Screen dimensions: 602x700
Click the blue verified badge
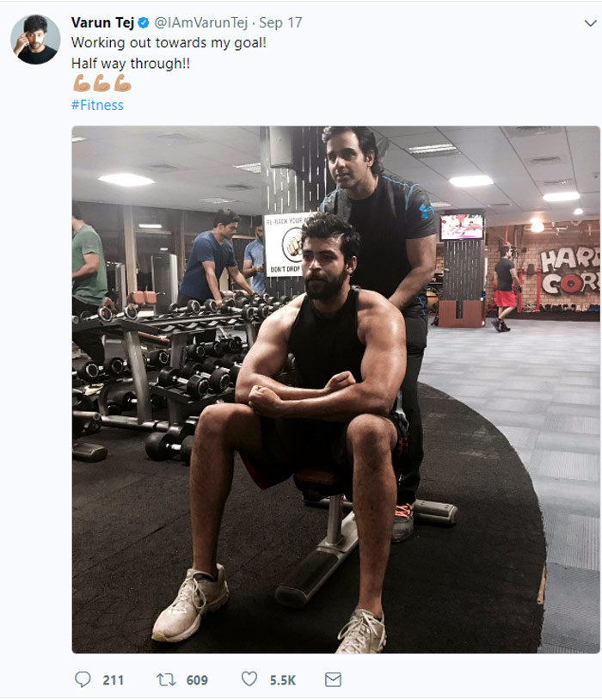click(144, 22)
